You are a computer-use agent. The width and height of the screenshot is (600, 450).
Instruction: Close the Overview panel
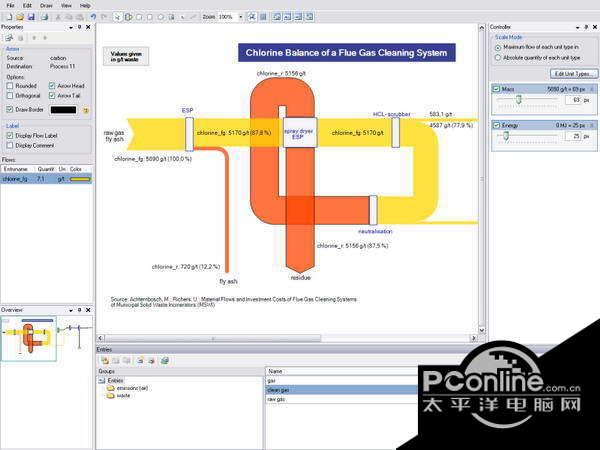[x=88, y=310]
